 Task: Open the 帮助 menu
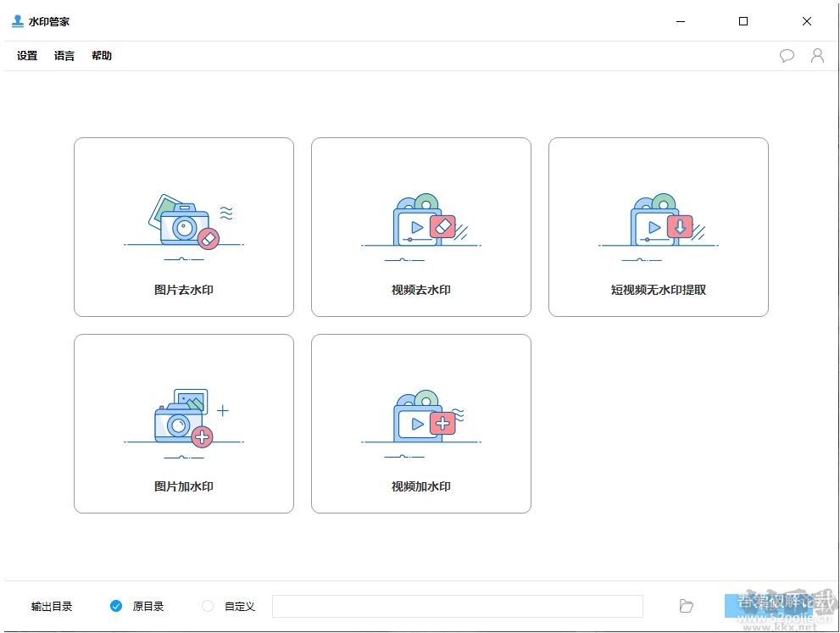(x=101, y=55)
